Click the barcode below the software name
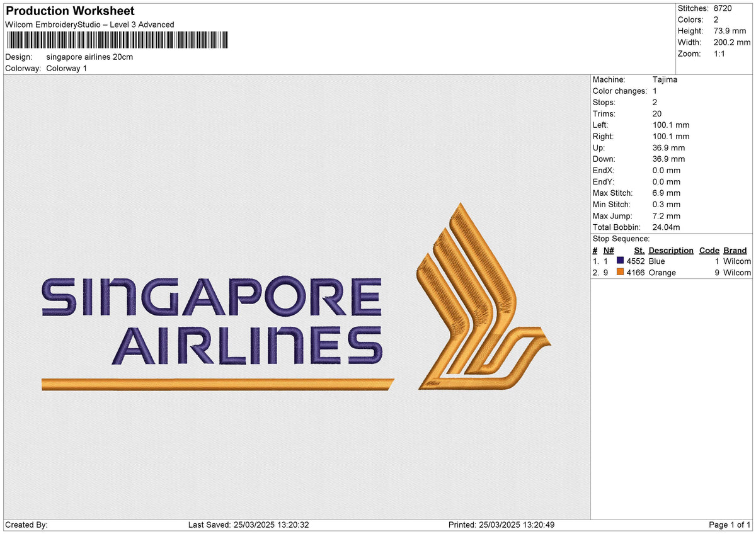The height and width of the screenshot is (534, 756). click(118, 40)
